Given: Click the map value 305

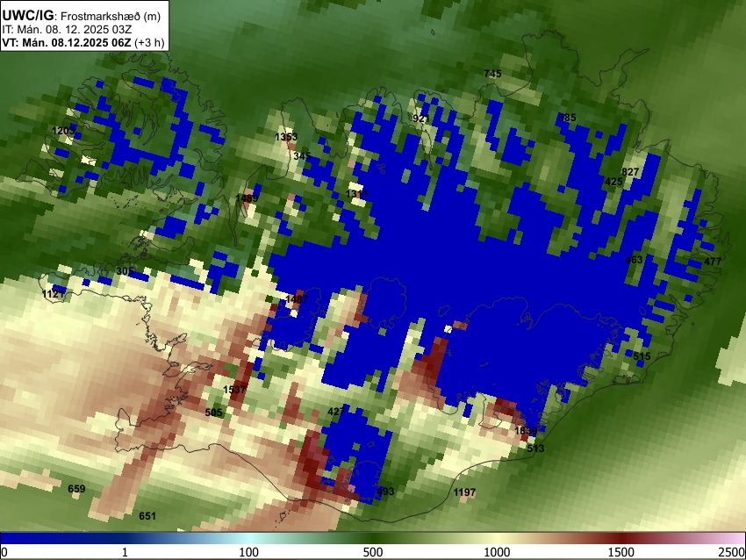Looking at the screenshot, I should (x=126, y=271).
